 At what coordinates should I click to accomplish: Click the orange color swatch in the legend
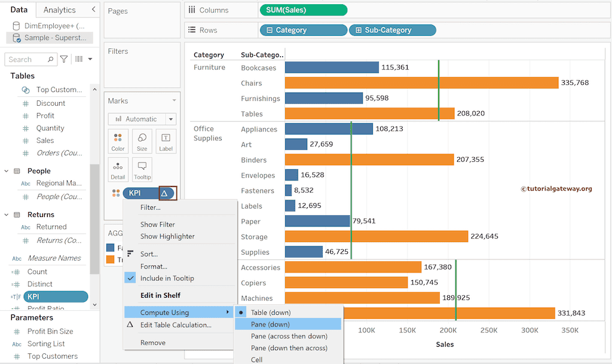click(111, 261)
